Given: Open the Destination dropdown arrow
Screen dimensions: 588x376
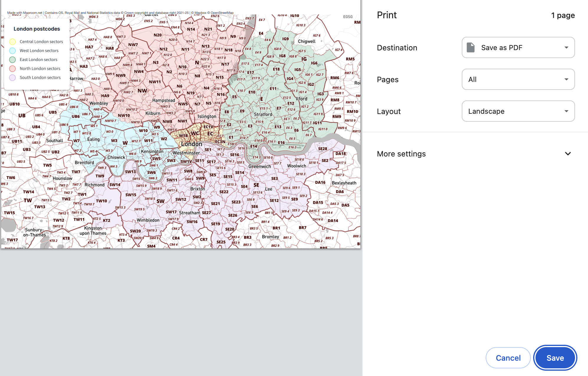Looking at the screenshot, I should coord(566,47).
